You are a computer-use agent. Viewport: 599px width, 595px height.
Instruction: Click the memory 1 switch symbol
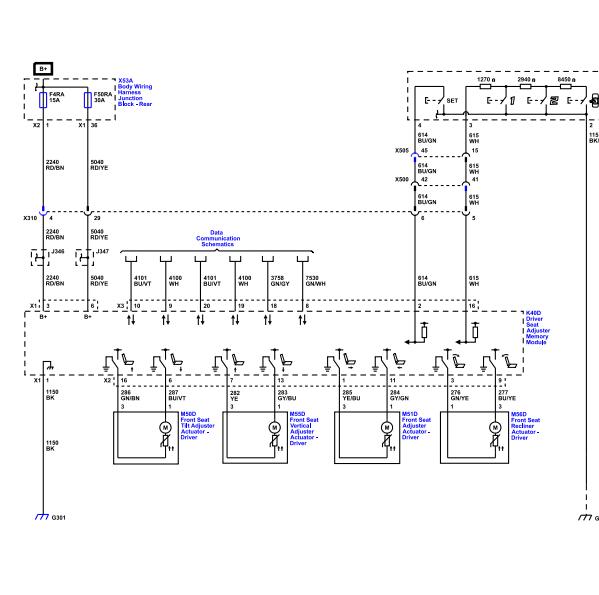click(501, 100)
